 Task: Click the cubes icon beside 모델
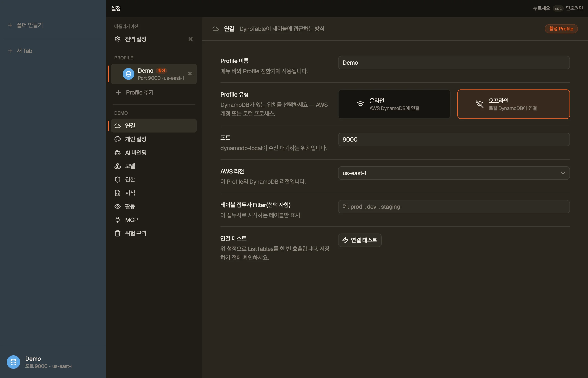pyautogui.click(x=118, y=166)
